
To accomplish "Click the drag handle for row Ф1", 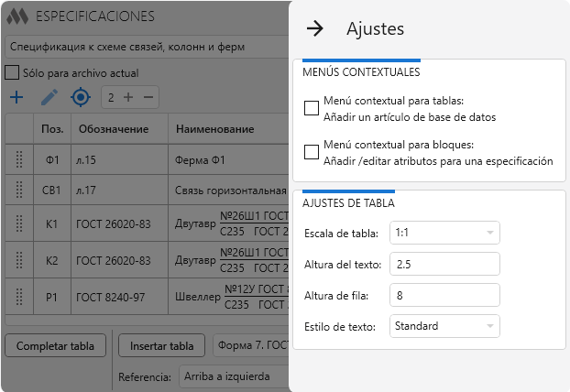I will 18,160.
